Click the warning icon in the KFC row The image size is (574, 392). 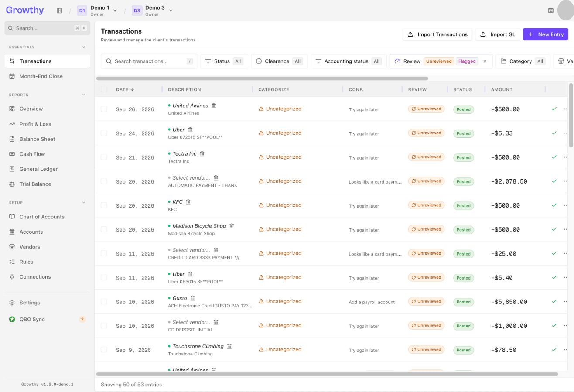261,205
